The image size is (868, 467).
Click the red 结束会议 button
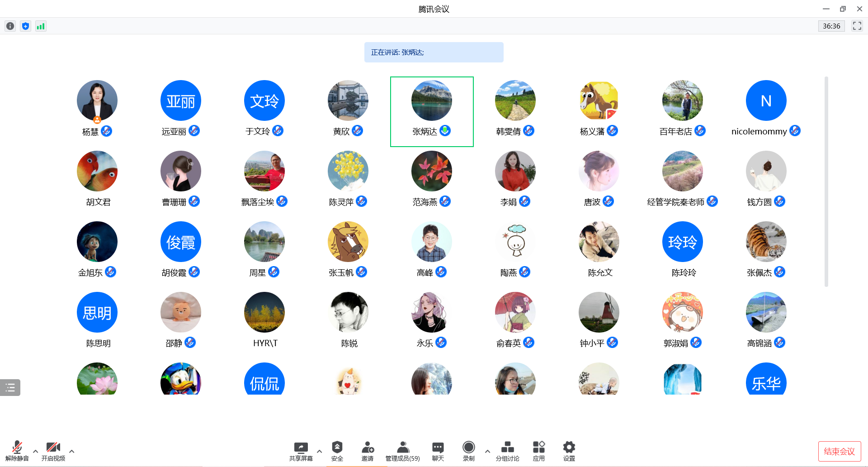pyautogui.click(x=839, y=451)
